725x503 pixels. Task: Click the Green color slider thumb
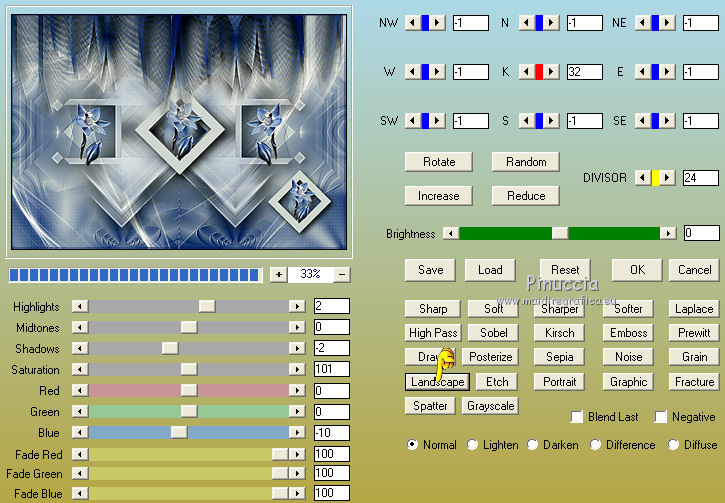[x=189, y=411]
